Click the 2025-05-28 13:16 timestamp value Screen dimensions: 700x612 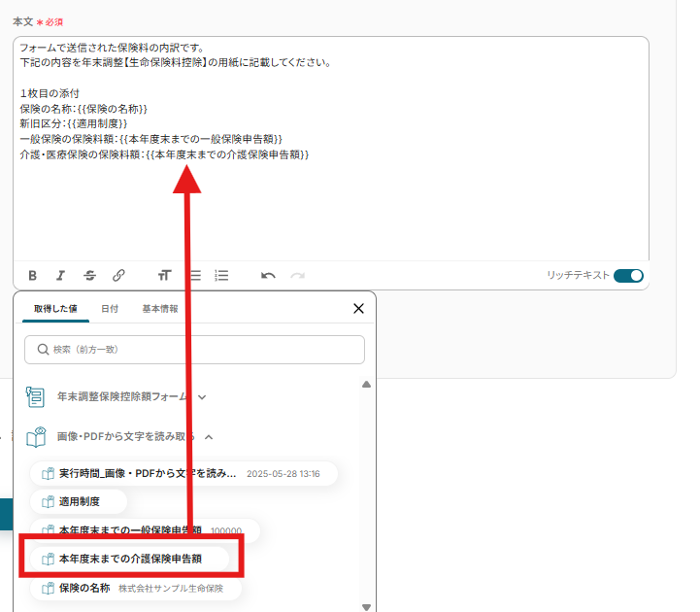tap(283, 474)
